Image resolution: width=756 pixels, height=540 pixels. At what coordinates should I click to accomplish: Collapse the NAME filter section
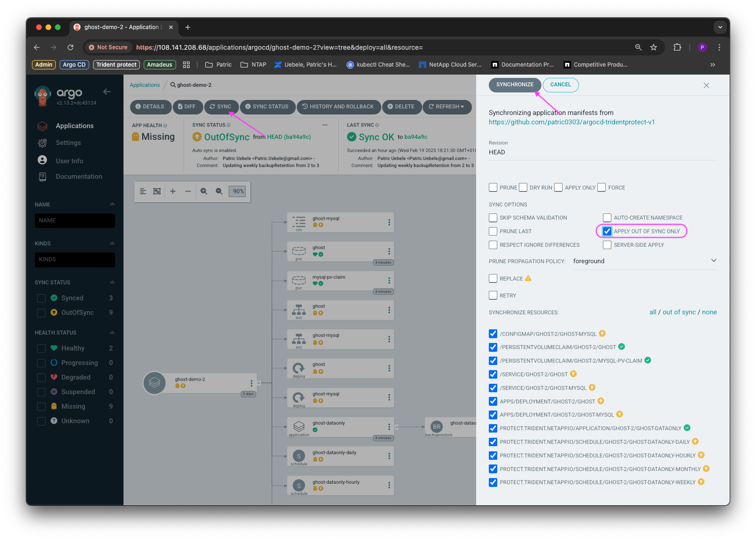(112, 204)
